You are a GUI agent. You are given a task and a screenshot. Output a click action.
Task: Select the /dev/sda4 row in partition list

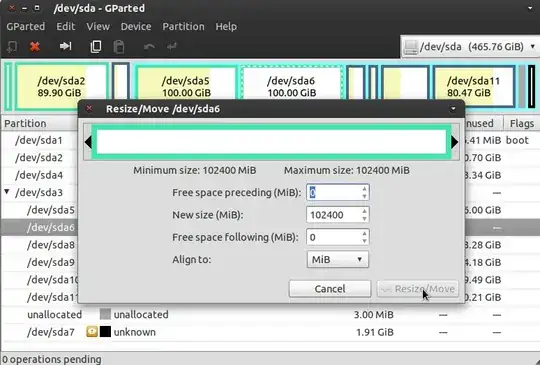point(39,175)
